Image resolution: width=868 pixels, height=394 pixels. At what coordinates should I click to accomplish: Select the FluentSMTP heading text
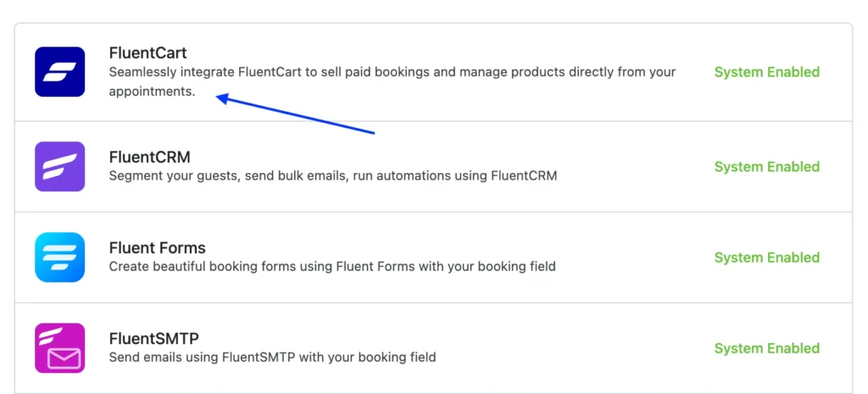[153, 338]
